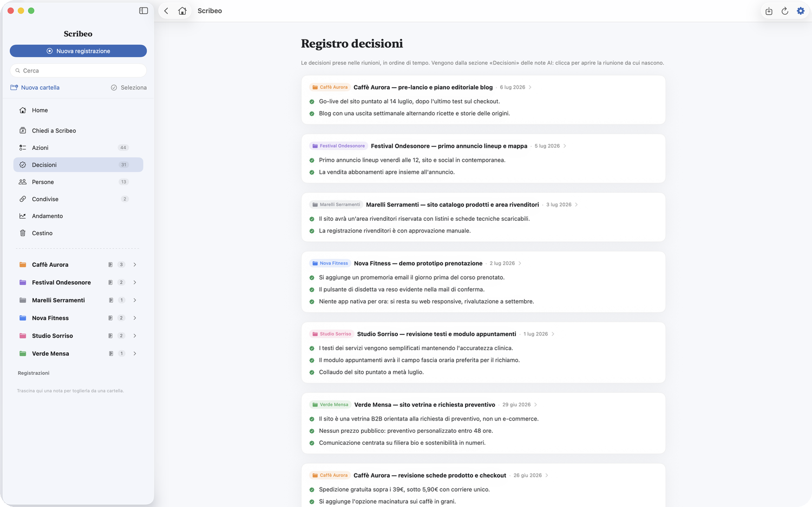Screen dimensions: 812x507
Task: Expand the Nova Fitness folder chevron
Action: click(135, 318)
